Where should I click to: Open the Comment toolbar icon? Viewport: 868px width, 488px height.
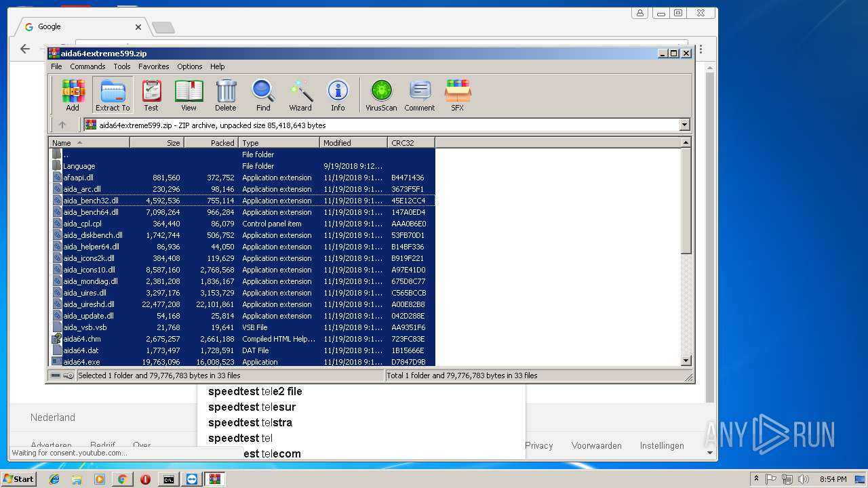click(x=420, y=95)
